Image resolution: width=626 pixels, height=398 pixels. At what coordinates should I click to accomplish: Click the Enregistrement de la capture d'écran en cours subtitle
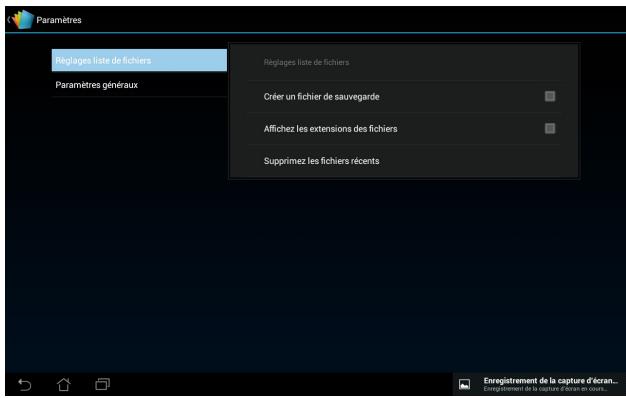(x=545, y=389)
